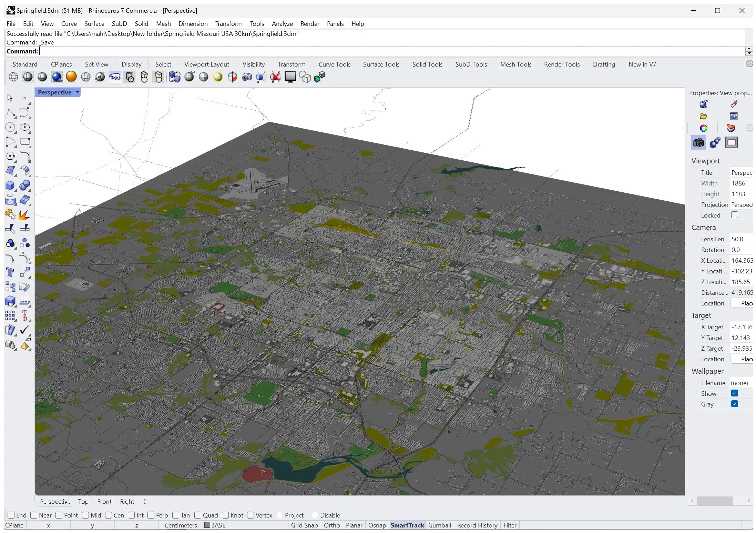Enable the End object snap

click(11, 515)
